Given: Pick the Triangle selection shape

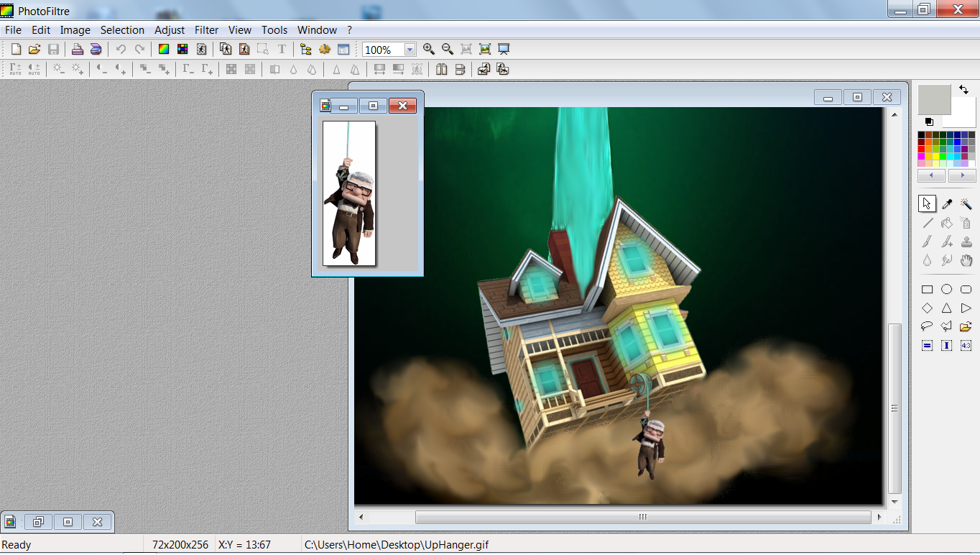Looking at the screenshot, I should (x=947, y=308).
